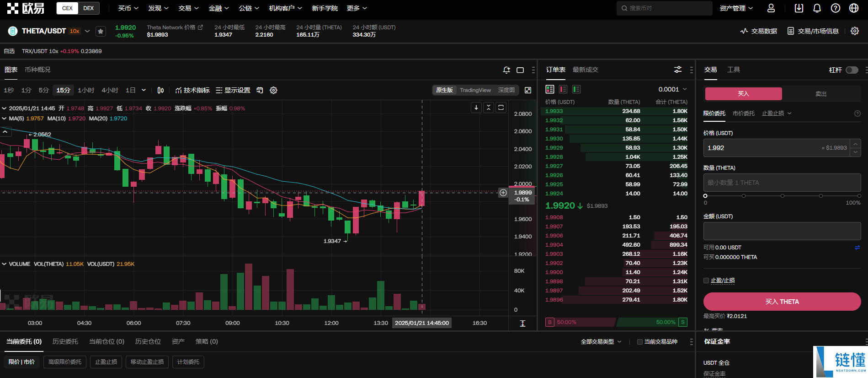This screenshot has width=868, height=378.
Task: Click the chart download arrow icon
Action: 476,108
